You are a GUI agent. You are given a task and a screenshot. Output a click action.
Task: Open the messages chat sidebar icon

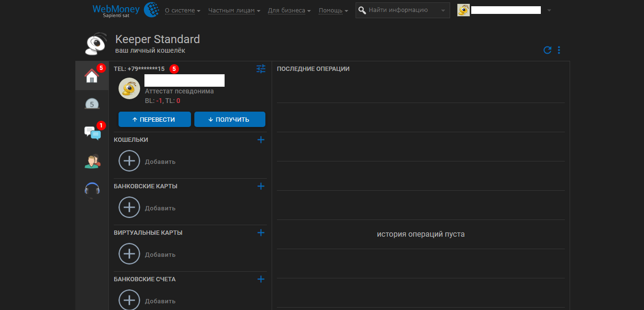pos(92,133)
